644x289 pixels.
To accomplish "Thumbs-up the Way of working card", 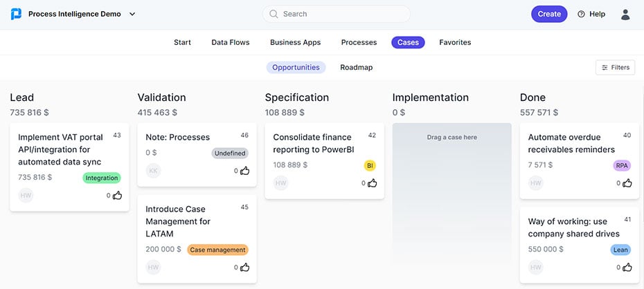I will [627, 268].
